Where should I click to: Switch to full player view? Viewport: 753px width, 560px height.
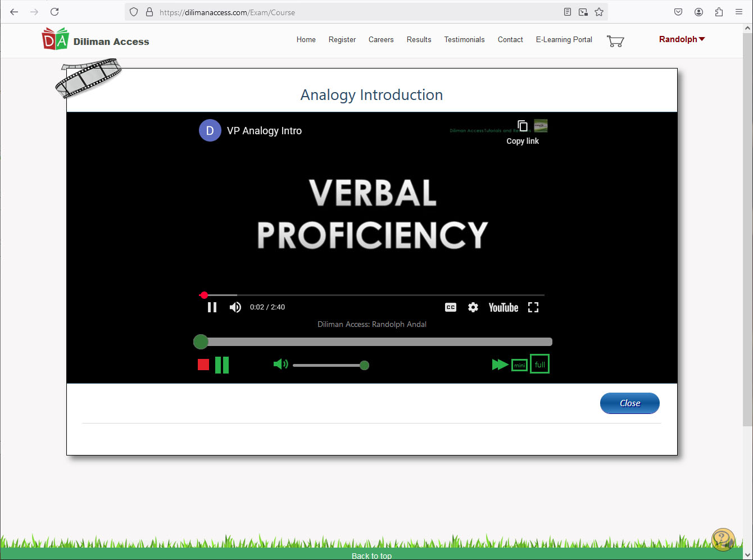[x=539, y=365]
